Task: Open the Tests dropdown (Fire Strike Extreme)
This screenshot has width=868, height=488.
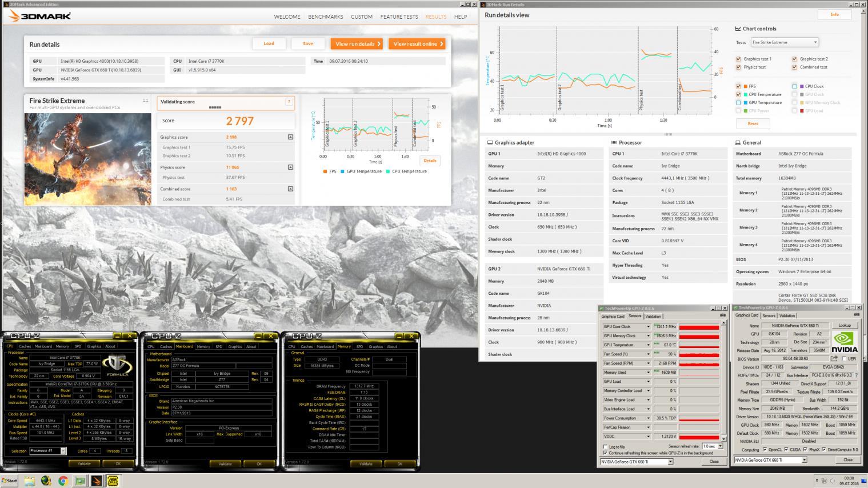Action: coord(785,42)
